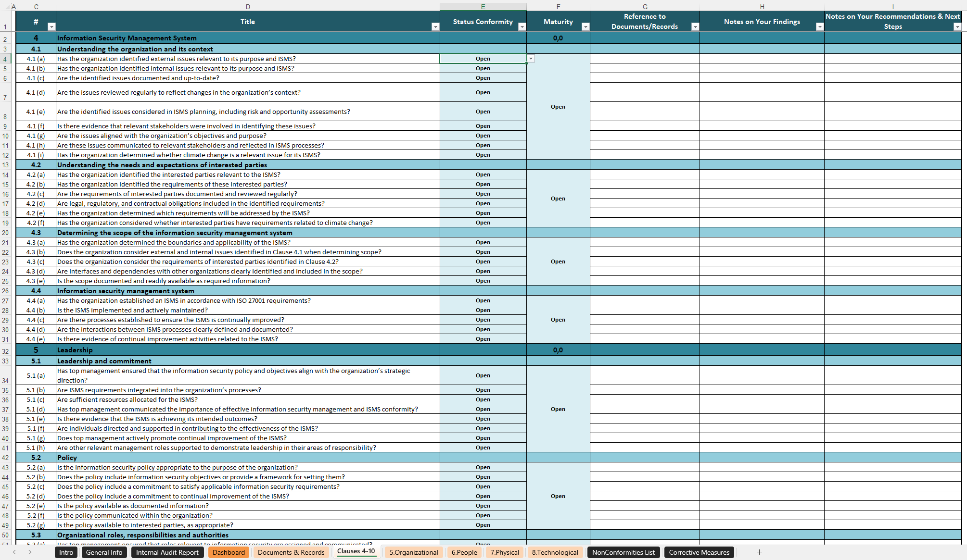Open the filter for Maturity column
This screenshot has width=967, height=560.
click(x=585, y=27)
